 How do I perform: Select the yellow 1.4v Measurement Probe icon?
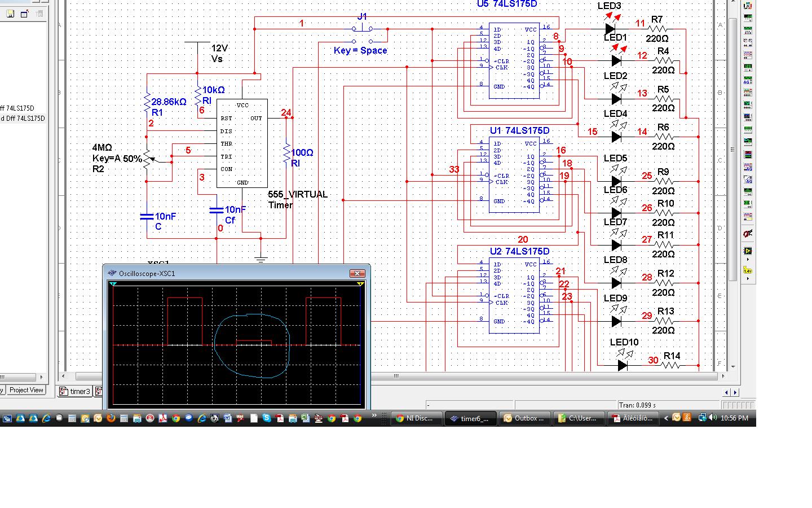(x=748, y=270)
